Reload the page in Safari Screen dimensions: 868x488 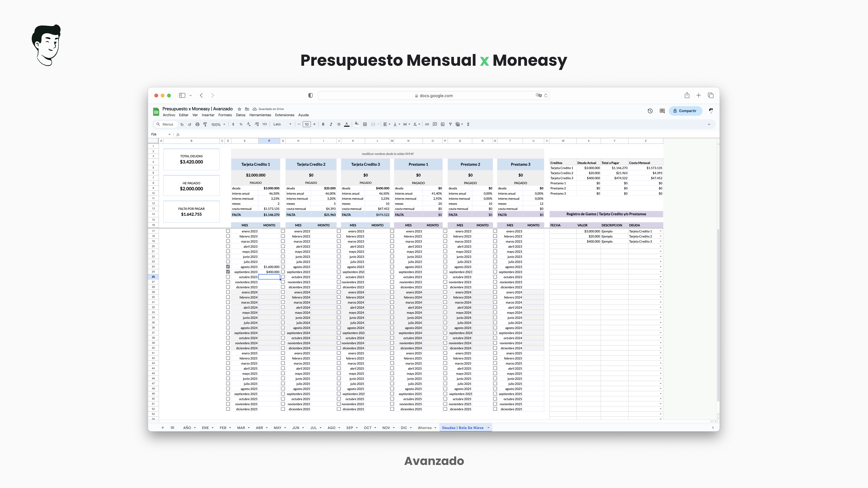pyautogui.click(x=546, y=96)
